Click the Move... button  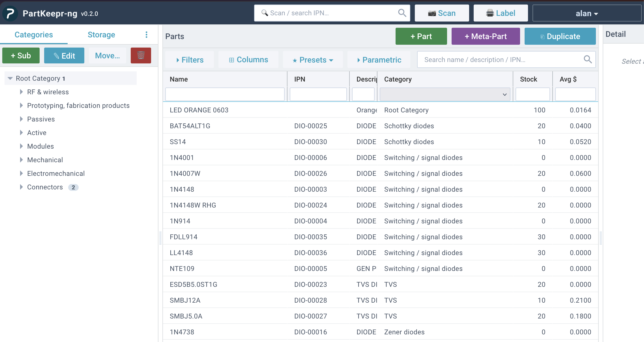pyautogui.click(x=108, y=55)
